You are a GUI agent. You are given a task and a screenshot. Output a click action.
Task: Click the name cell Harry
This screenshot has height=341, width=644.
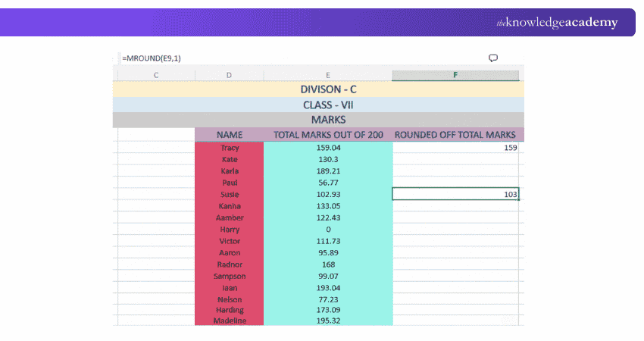[x=229, y=230]
